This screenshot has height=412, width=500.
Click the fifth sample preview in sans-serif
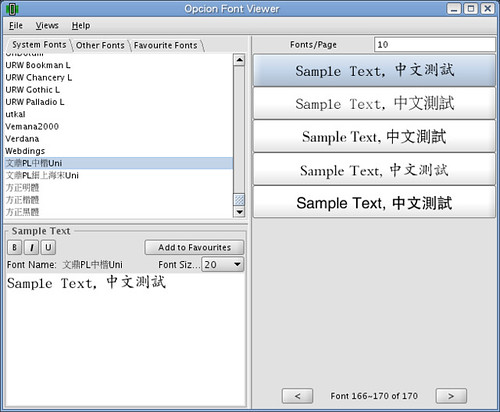coord(374,202)
